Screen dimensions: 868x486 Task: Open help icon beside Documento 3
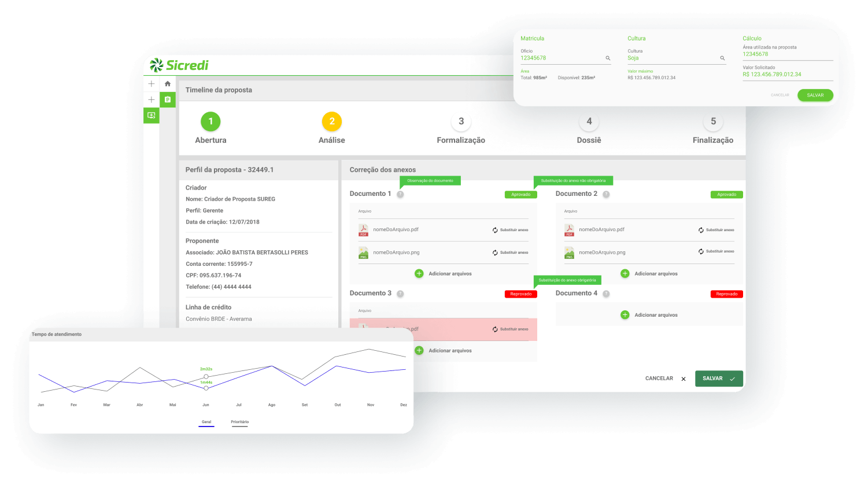pos(400,294)
